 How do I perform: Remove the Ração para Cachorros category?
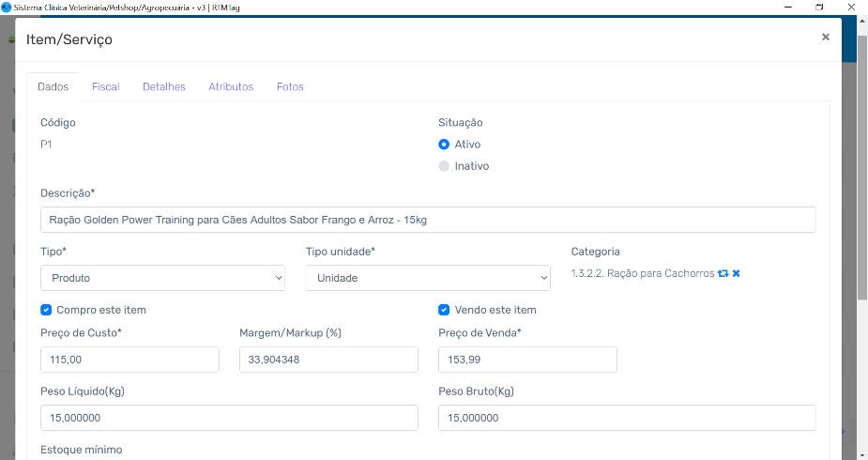737,274
